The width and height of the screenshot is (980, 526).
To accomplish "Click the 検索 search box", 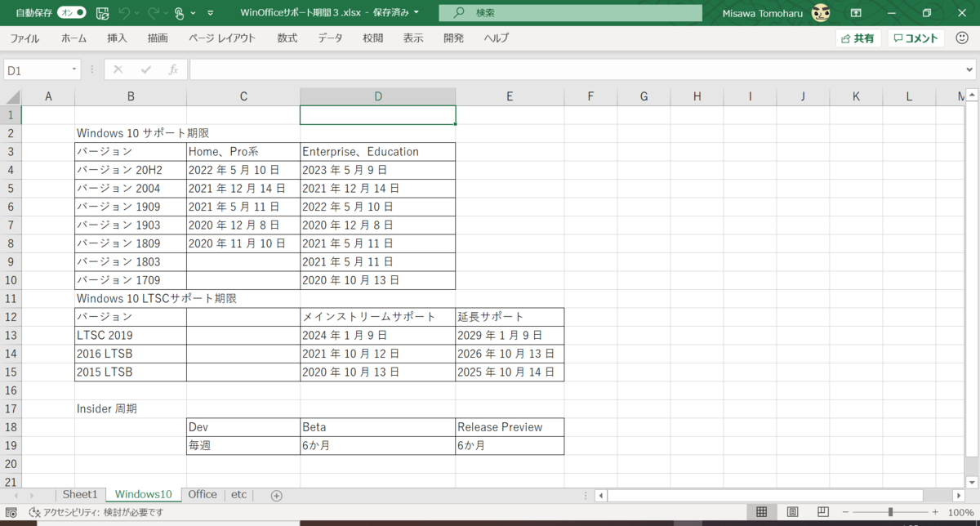I will [x=570, y=13].
